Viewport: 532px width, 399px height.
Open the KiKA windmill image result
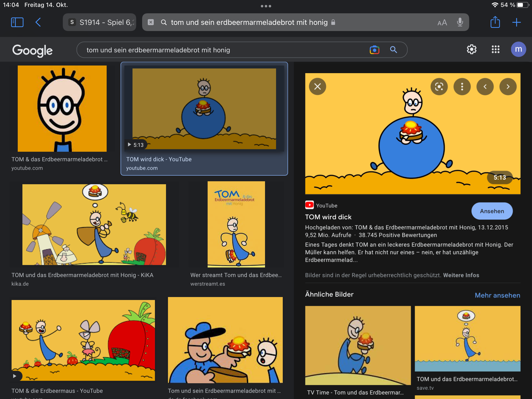[94, 225]
